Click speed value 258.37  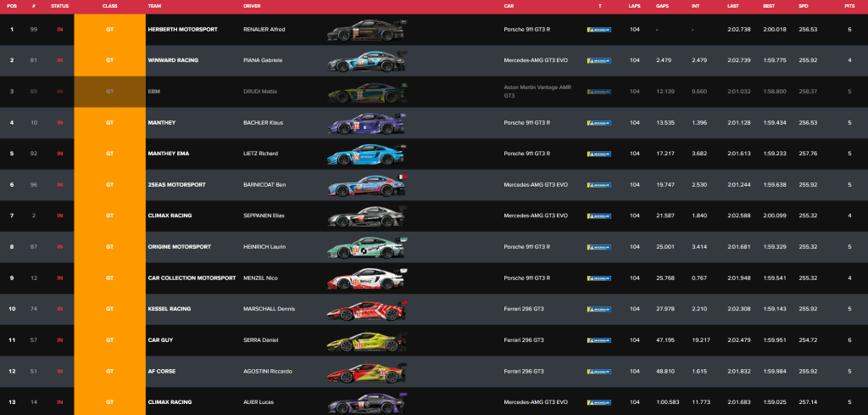(x=808, y=92)
